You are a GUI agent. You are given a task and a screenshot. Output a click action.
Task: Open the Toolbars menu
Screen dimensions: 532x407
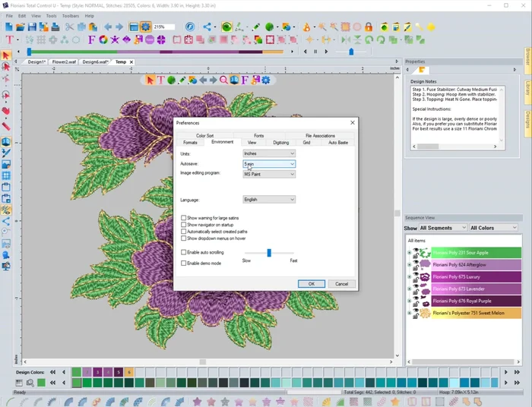(70, 15)
